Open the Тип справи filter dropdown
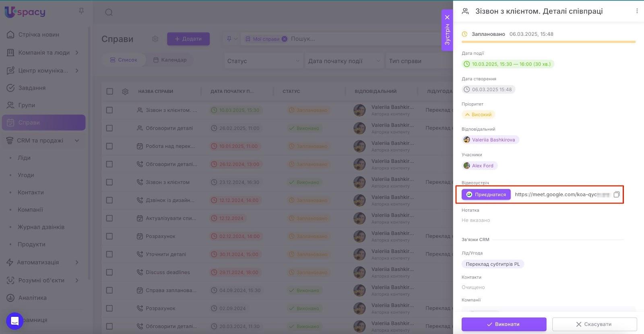 [419, 61]
